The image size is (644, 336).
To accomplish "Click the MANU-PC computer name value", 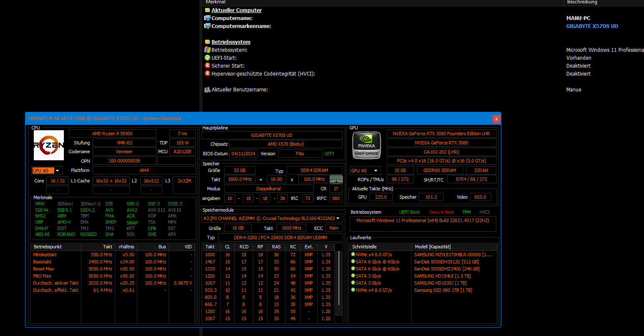I will click(x=578, y=18).
